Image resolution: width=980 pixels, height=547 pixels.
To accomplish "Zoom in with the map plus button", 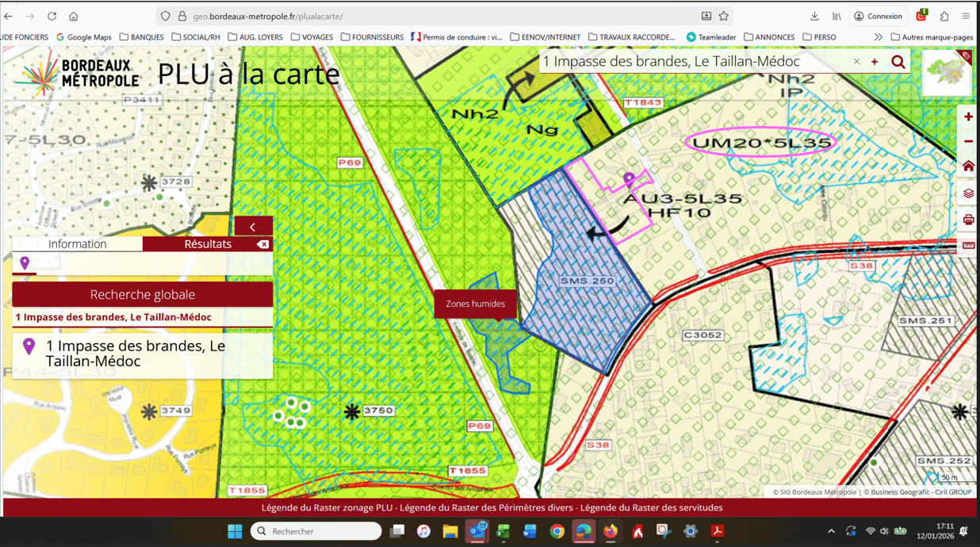I will tap(968, 117).
